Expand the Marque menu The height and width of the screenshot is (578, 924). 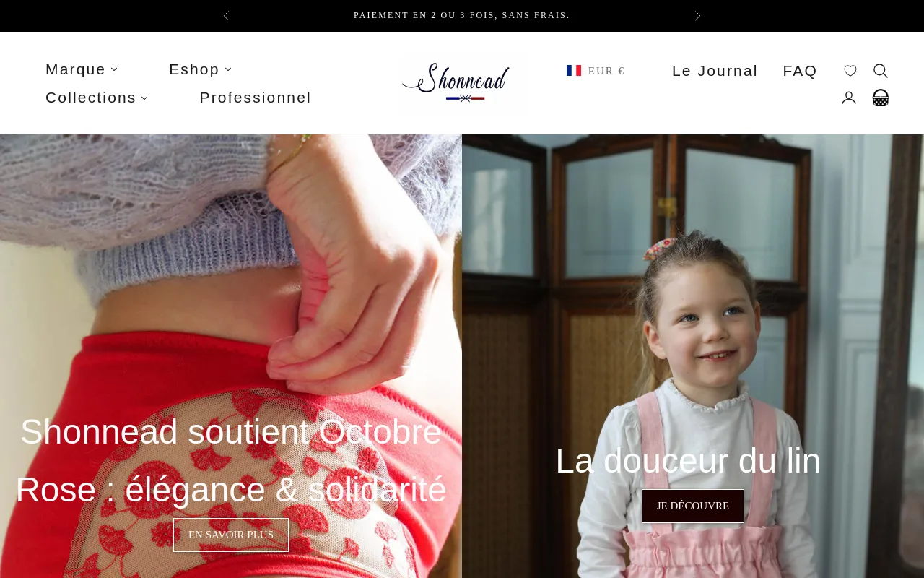click(82, 69)
